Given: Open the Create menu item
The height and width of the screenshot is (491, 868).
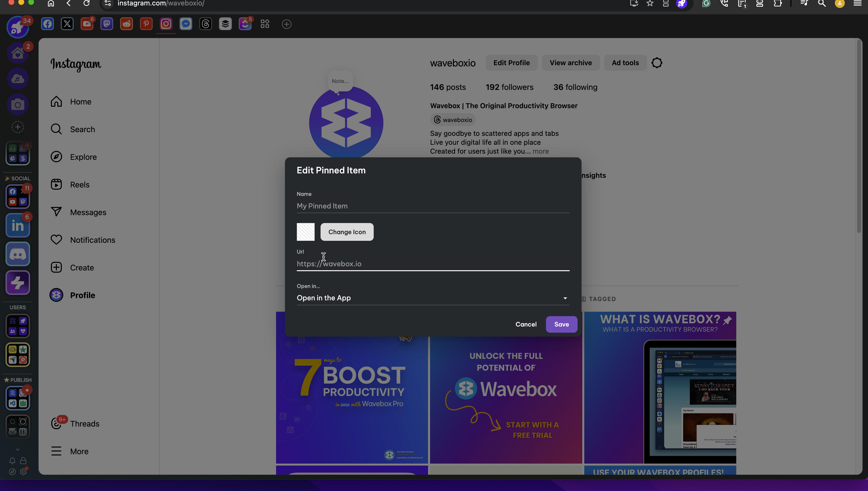Looking at the screenshot, I should pyautogui.click(x=72, y=267).
